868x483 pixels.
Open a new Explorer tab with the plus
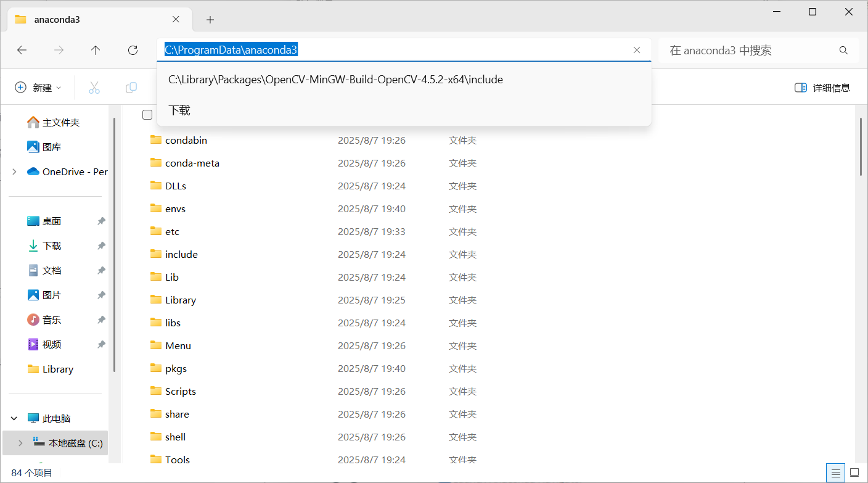pos(210,19)
